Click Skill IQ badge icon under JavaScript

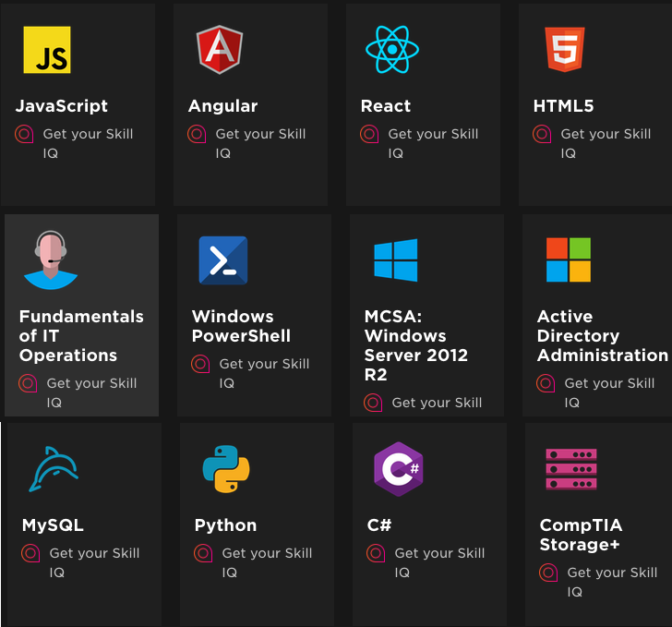point(24,134)
